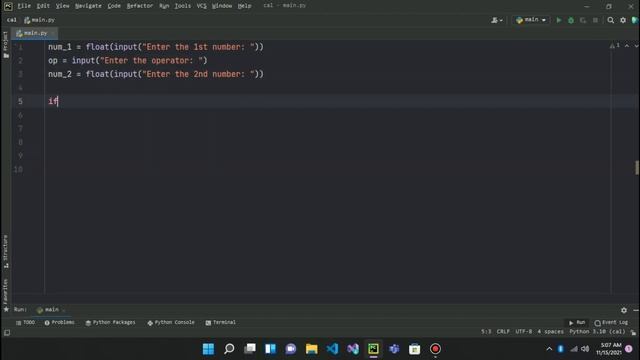Viewport: 640px width, 360px height.
Task: Open Run panel settings gear
Action: pyautogui.click(x=624, y=310)
